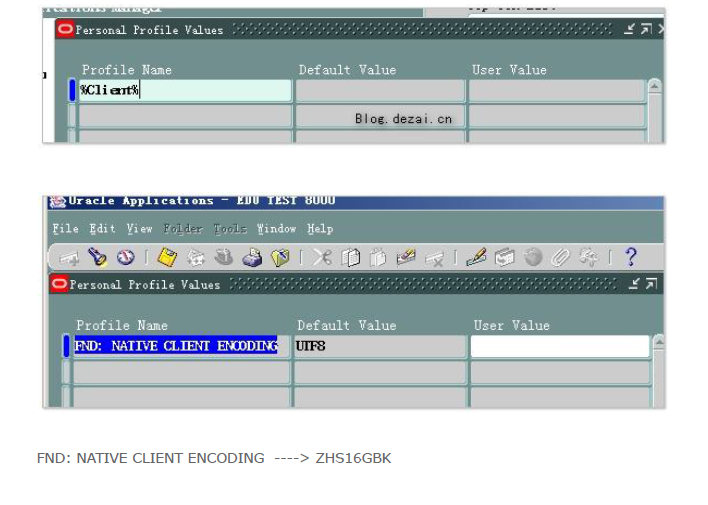This screenshot has width=708, height=505.
Task: Click the New record toolbar icon
Action: click(69, 258)
